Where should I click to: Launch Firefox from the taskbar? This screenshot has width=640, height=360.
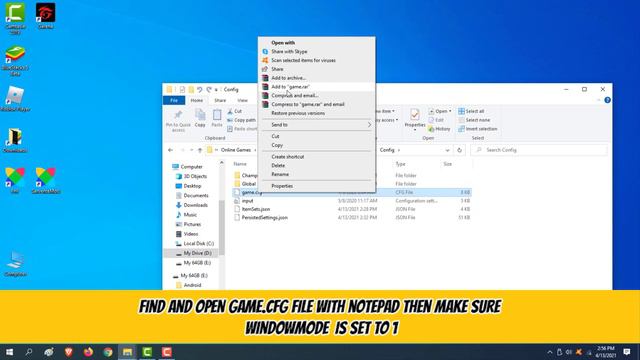click(x=88, y=352)
